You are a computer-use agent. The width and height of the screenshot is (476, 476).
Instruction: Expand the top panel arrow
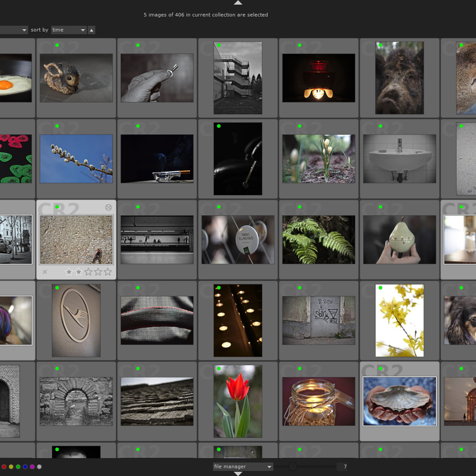238,2
